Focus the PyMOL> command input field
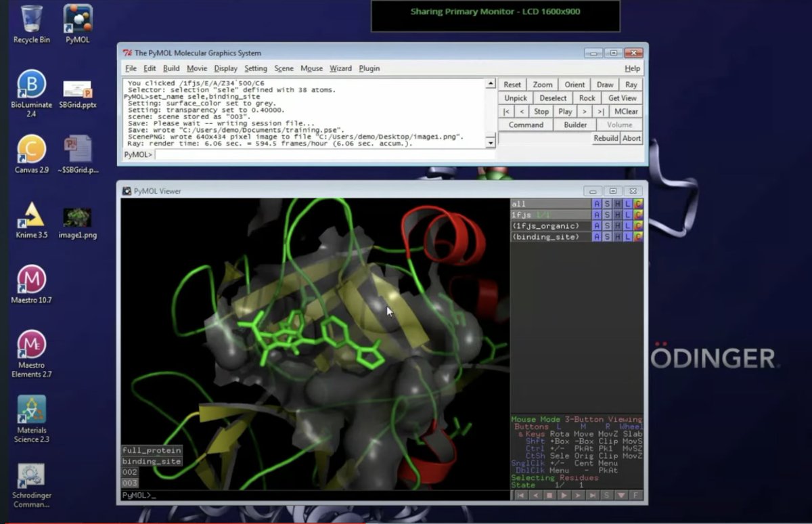 325,155
